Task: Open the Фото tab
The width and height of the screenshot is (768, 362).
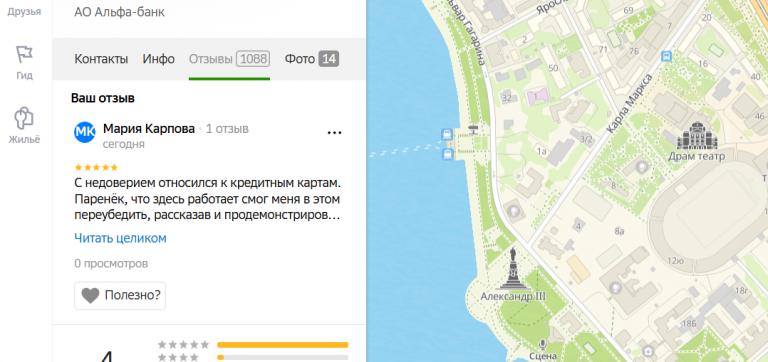Action: 312,59
